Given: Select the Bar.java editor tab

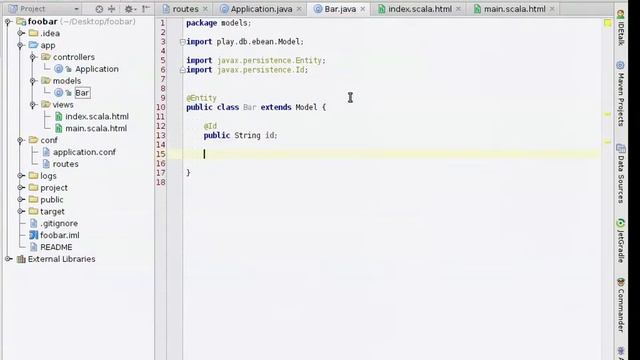Looking at the screenshot, I should pos(340,9).
